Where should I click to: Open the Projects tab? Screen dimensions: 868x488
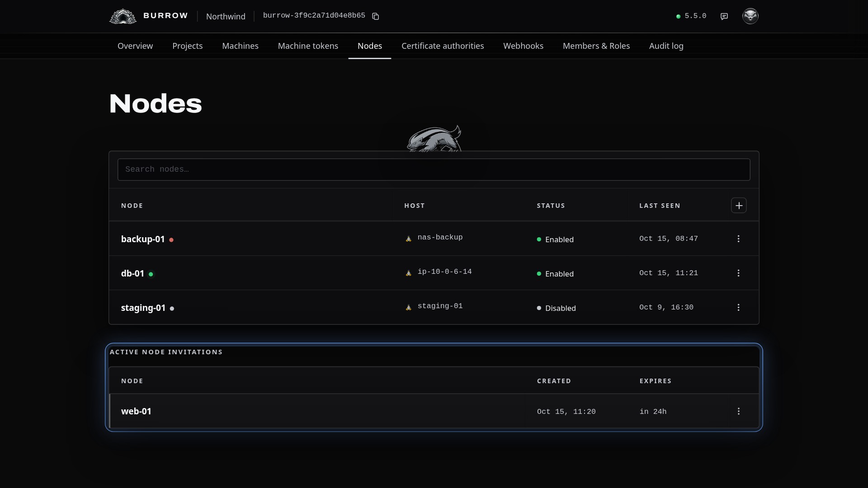pos(188,46)
